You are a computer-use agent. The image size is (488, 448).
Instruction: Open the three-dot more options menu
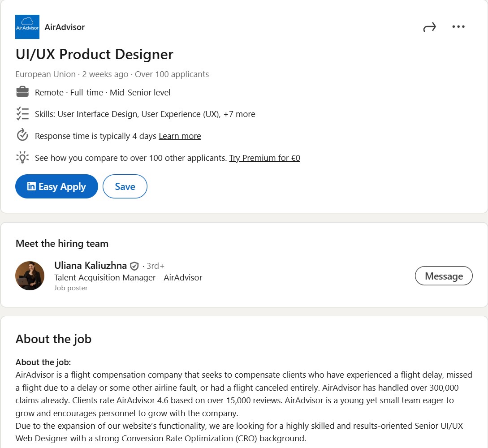coord(458,27)
